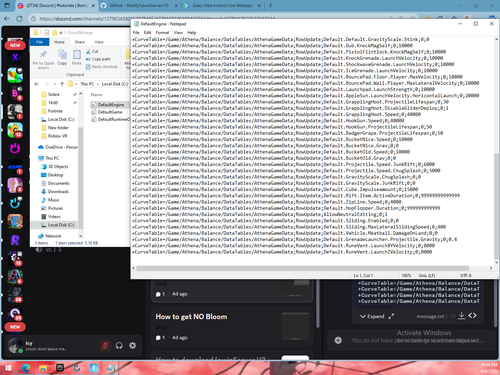The height and width of the screenshot is (375, 500).
Task: Reload the browser page
Action: (x=19, y=19)
